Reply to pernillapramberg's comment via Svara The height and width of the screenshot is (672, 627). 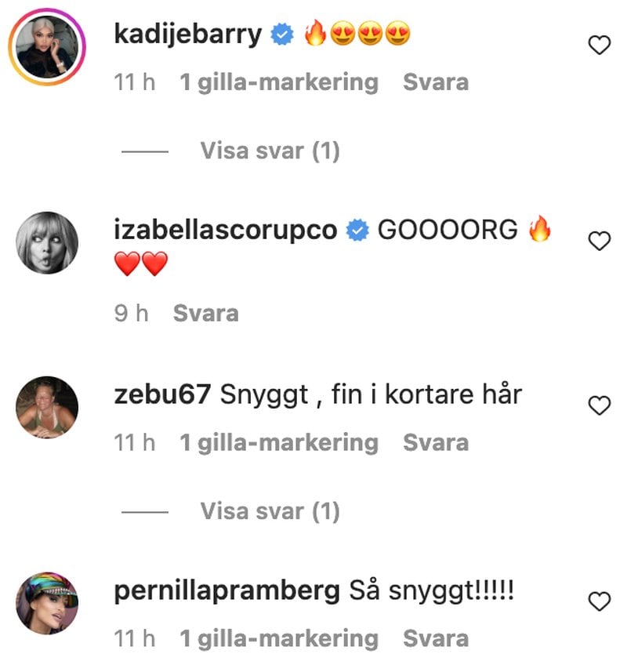pyautogui.click(x=436, y=638)
